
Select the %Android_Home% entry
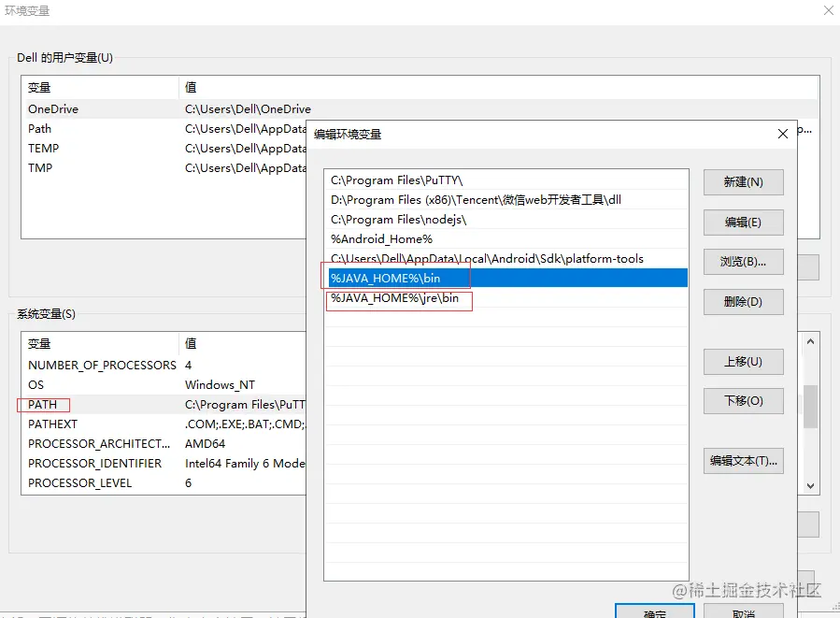pyautogui.click(x=506, y=239)
